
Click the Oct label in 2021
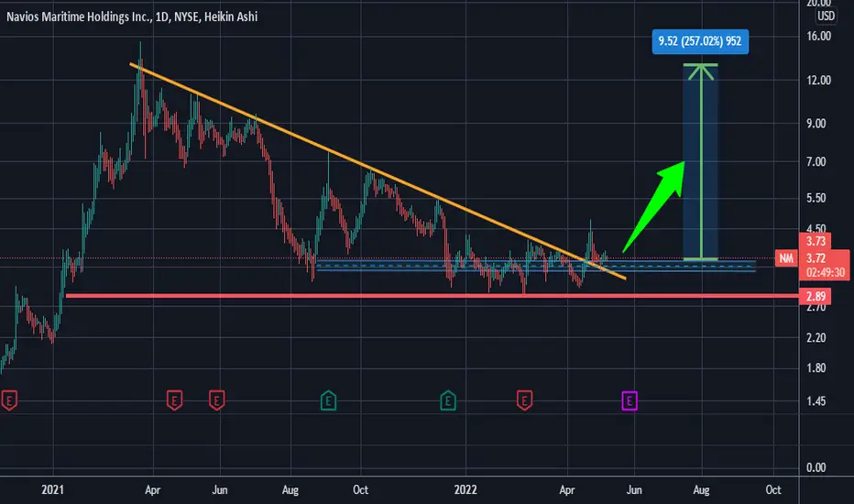(x=360, y=490)
